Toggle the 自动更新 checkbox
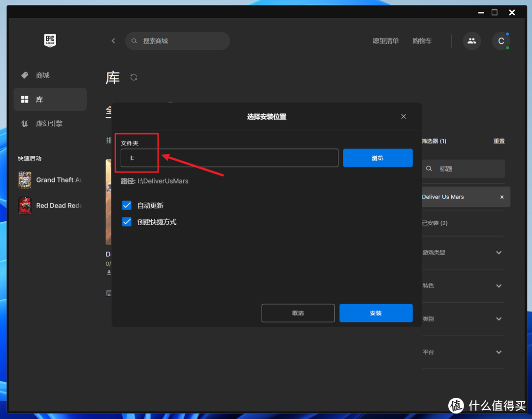This screenshot has height=419, width=532. [127, 205]
